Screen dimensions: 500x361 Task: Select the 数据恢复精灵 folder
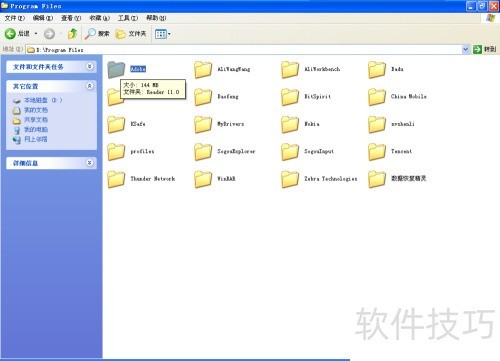397,179
